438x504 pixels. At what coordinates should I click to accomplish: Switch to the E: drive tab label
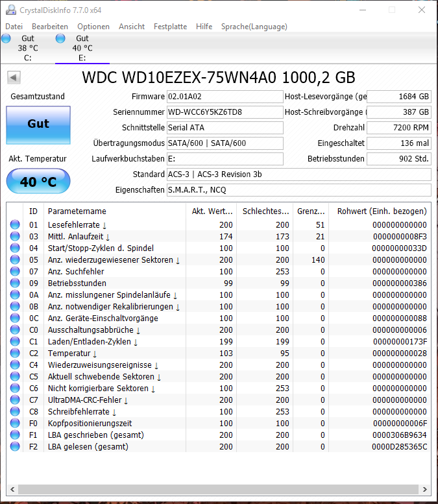click(82, 58)
